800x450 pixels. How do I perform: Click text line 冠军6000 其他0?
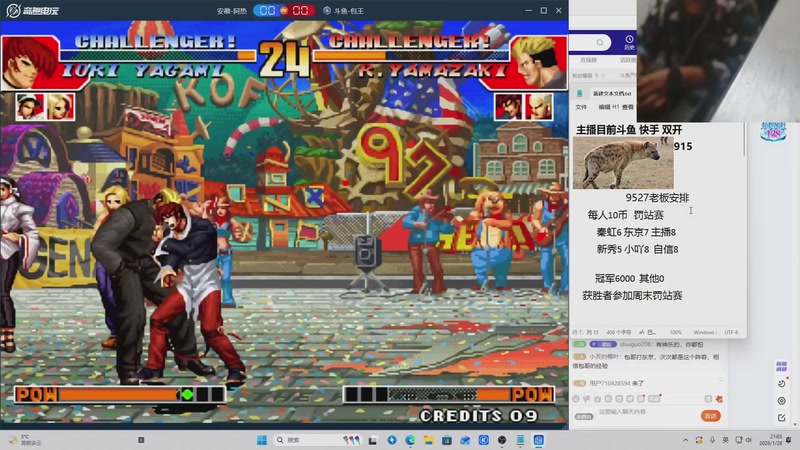pyautogui.click(x=629, y=278)
